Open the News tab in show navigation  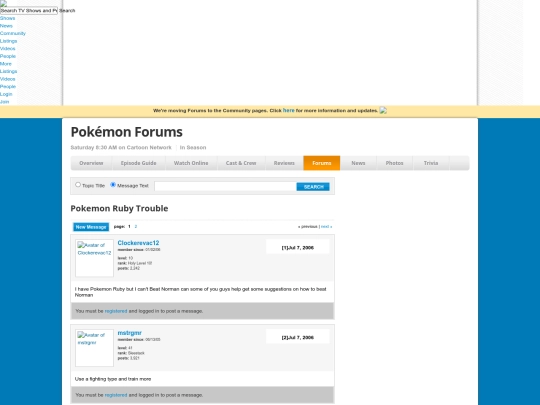(x=358, y=163)
